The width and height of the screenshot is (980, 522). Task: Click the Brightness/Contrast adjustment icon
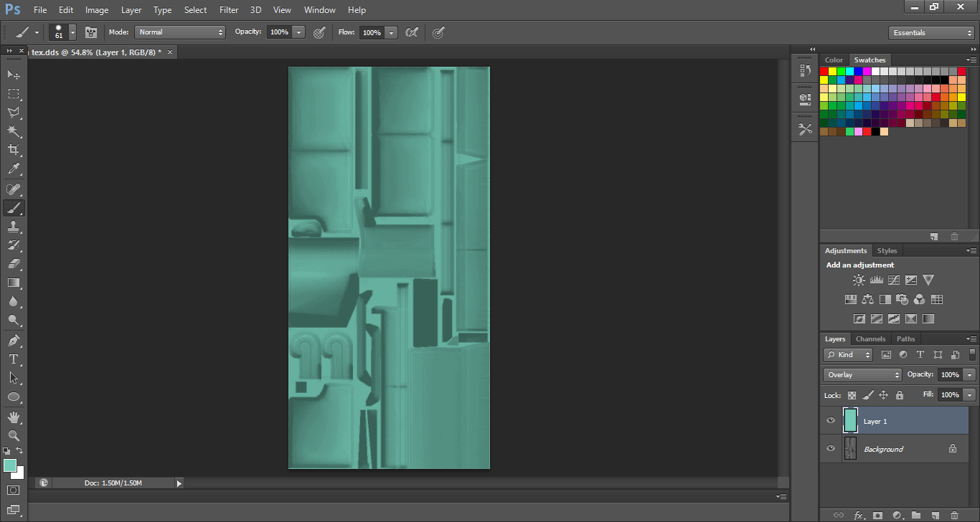(859, 280)
